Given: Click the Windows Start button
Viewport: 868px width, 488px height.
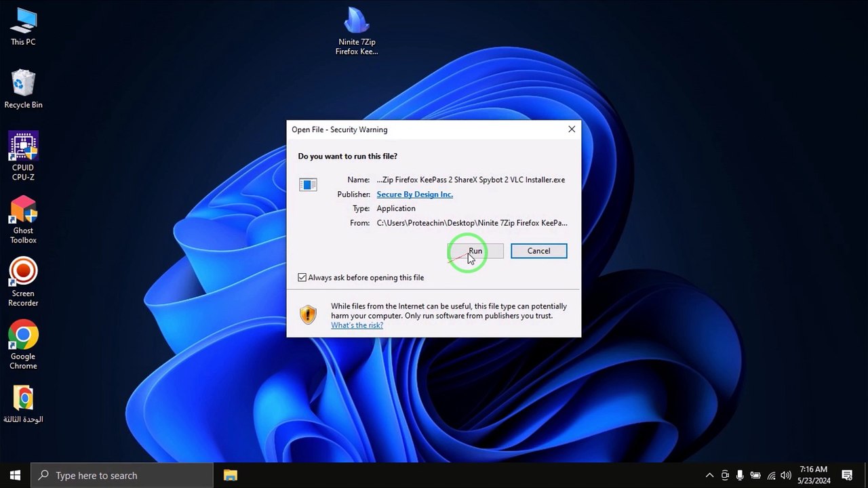Looking at the screenshot, I should [x=15, y=475].
